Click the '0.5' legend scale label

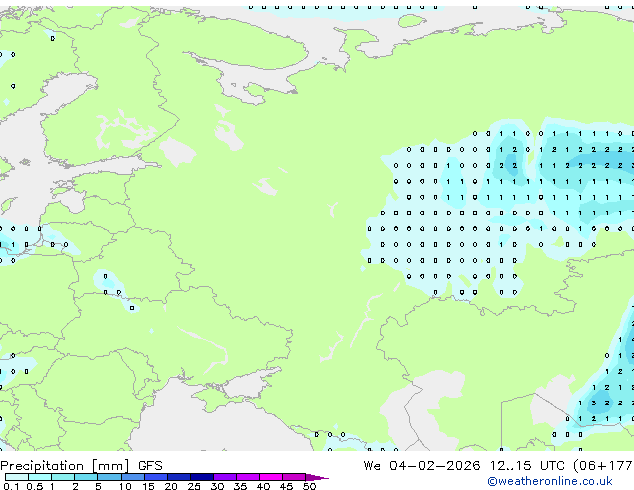(x=35, y=486)
